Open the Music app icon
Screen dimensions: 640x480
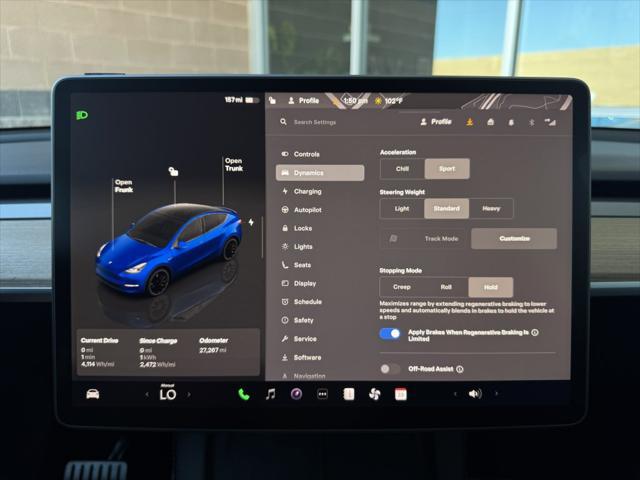270,394
